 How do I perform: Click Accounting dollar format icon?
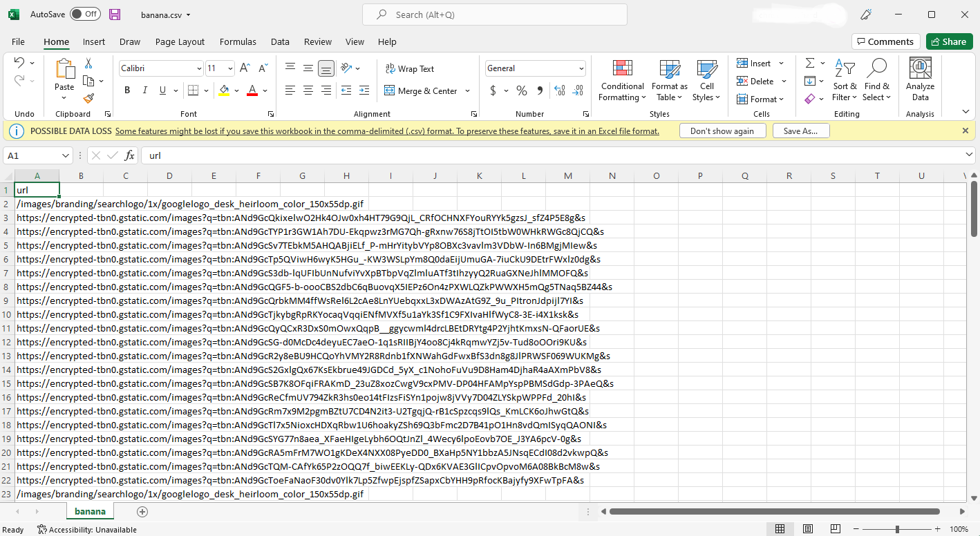point(493,90)
